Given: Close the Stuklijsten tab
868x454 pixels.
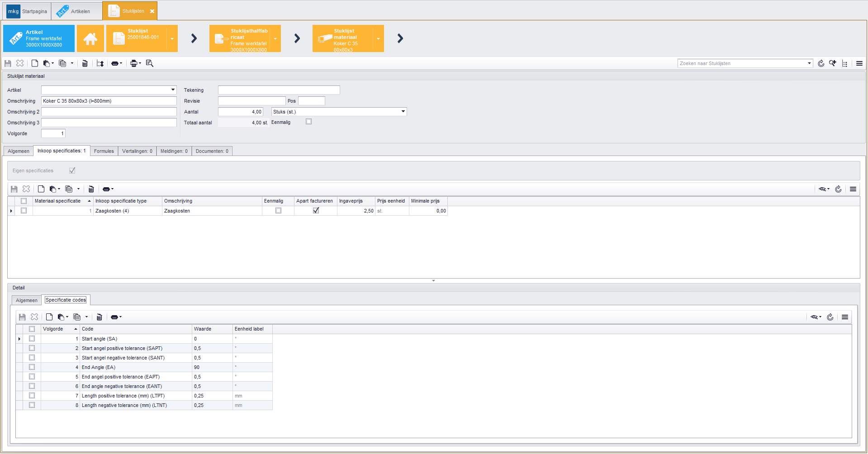Looking at the screenshot, I should point(152,11).
